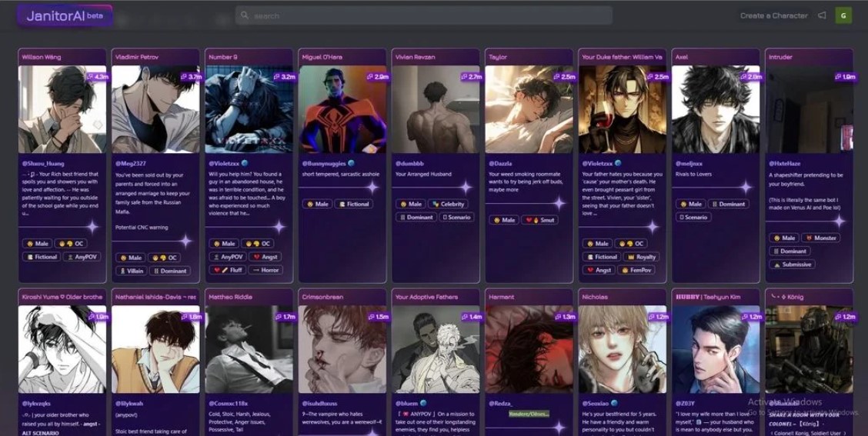The image size is (868, 436).
Task: Open creator @Dazzla profile
Action: (x=500, y=164)
